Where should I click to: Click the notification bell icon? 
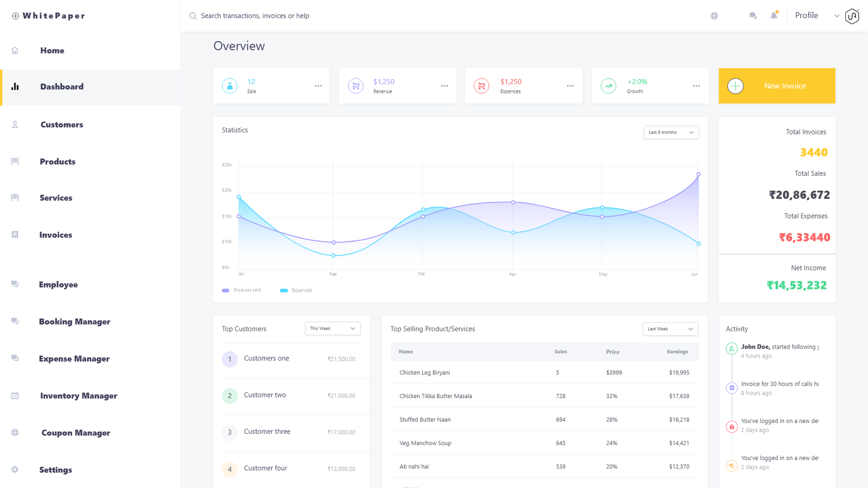point(774,16)
